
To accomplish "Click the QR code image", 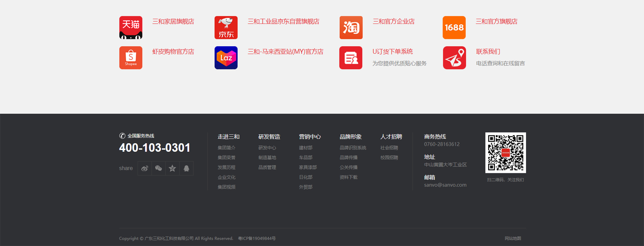I will 505,153.
